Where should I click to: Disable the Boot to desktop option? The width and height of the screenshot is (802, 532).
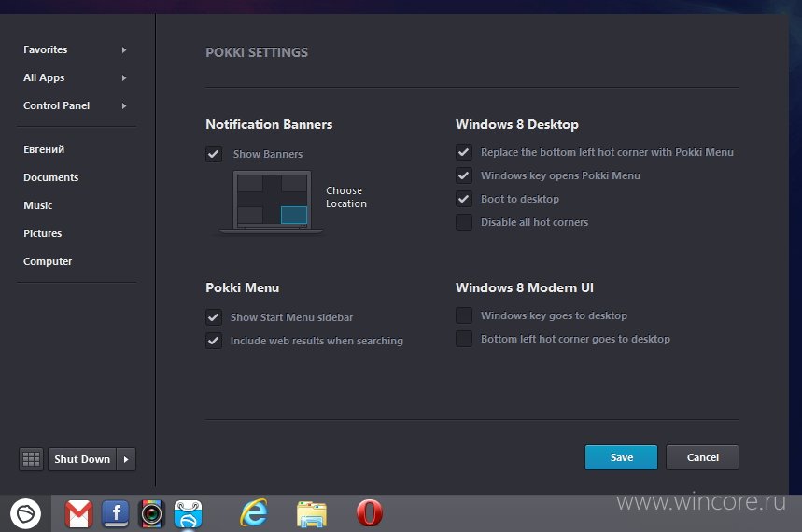click(464, 199)
